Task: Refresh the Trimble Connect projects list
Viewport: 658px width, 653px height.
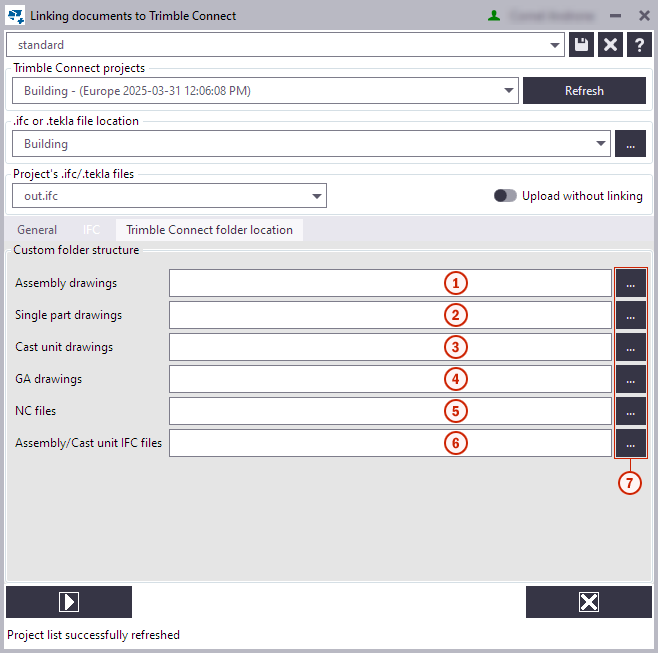Action: (584, 90)
